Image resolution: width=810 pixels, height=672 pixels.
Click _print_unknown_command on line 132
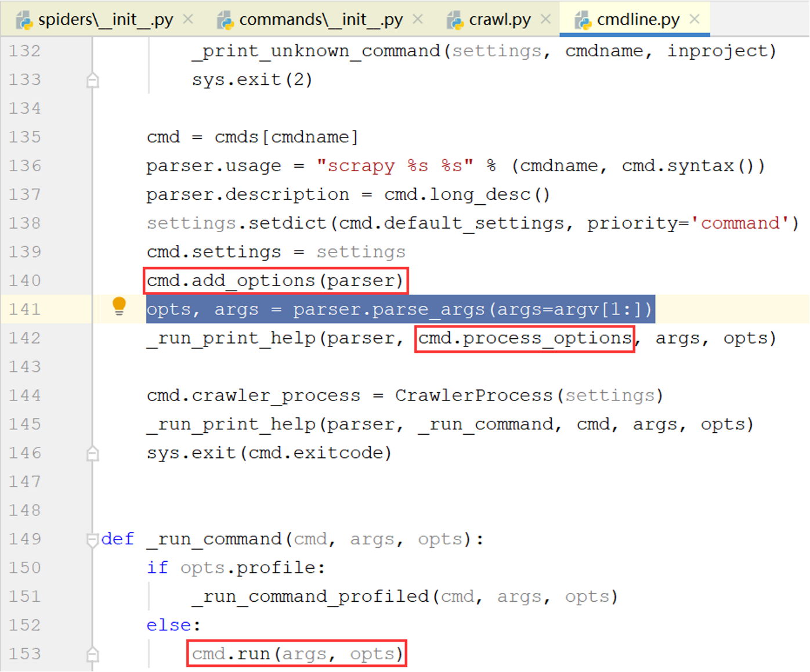pos(316,51)
